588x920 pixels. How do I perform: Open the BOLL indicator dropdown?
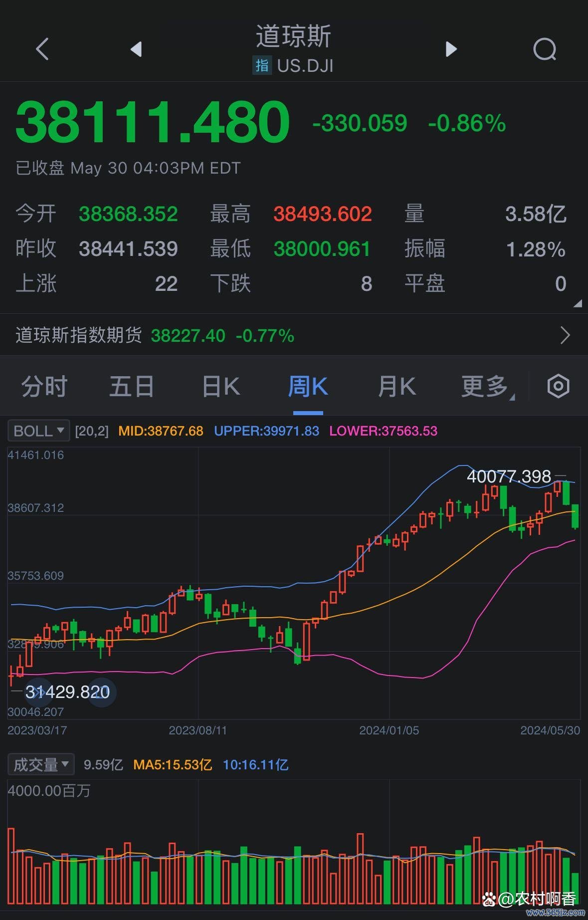pos(38,431)
